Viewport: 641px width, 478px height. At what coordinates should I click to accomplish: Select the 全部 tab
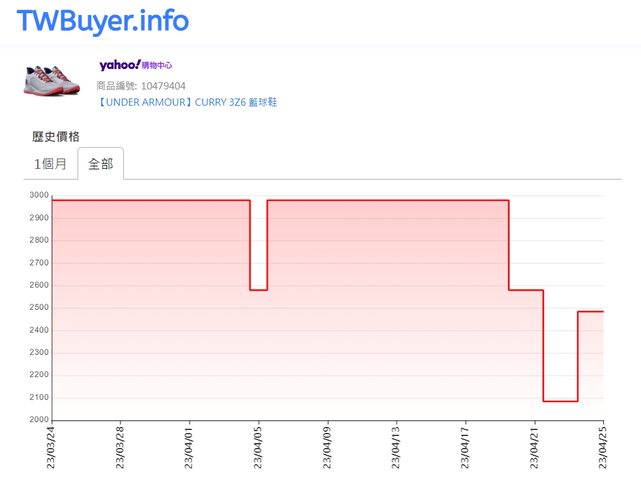point(100,163)
